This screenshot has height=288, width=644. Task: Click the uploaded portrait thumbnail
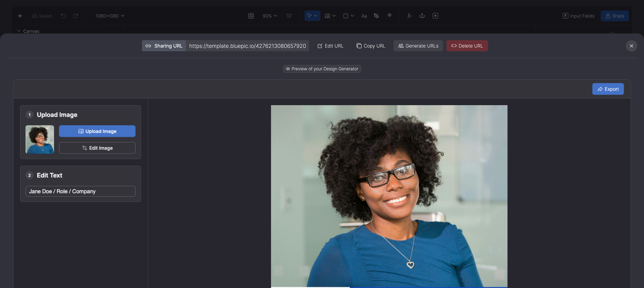[x=40, y=139]
